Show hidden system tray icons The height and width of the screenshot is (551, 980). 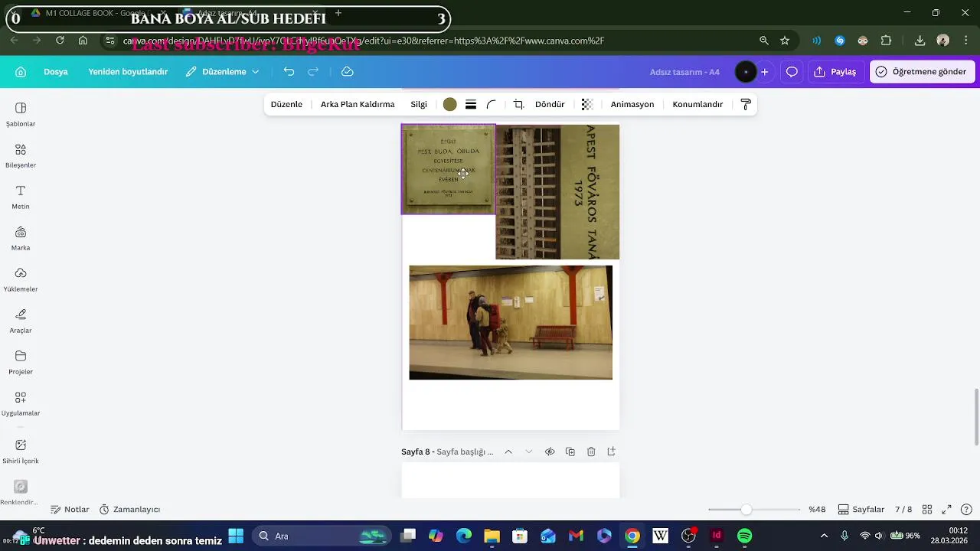(824, 536)
